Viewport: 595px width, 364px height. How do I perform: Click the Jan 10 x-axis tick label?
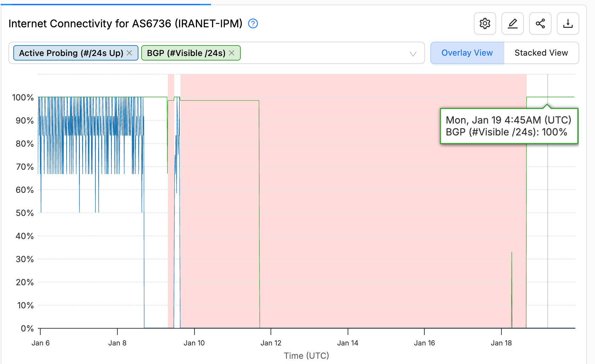point(194,343)
